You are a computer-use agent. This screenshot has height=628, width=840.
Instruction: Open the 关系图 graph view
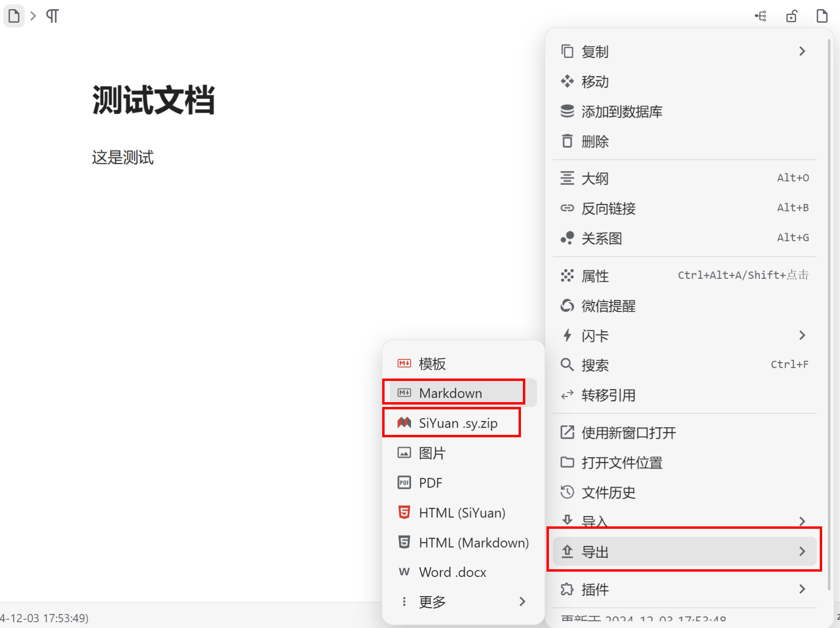click(x=601, y=238)
